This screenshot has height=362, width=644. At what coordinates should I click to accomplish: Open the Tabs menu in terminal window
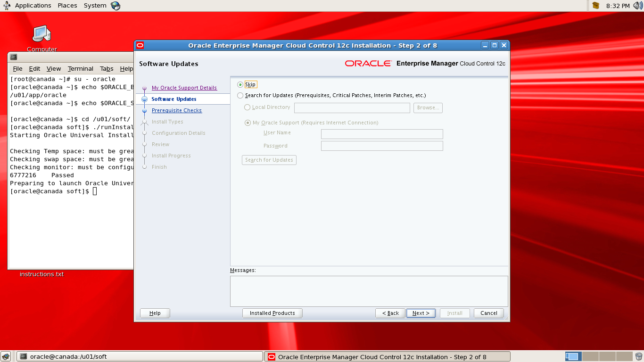(x=107, y=68)
